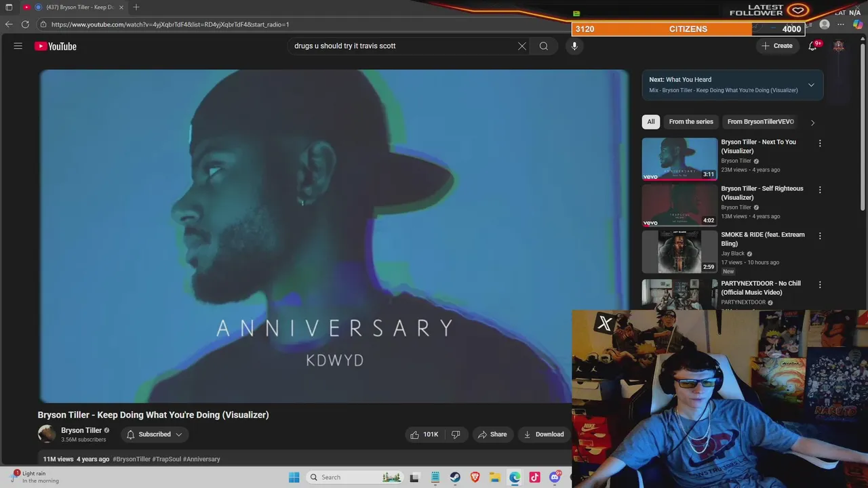This screenshot has width=868, height=488.
Task: Click the video player area
Action: [x=334, y=237]
